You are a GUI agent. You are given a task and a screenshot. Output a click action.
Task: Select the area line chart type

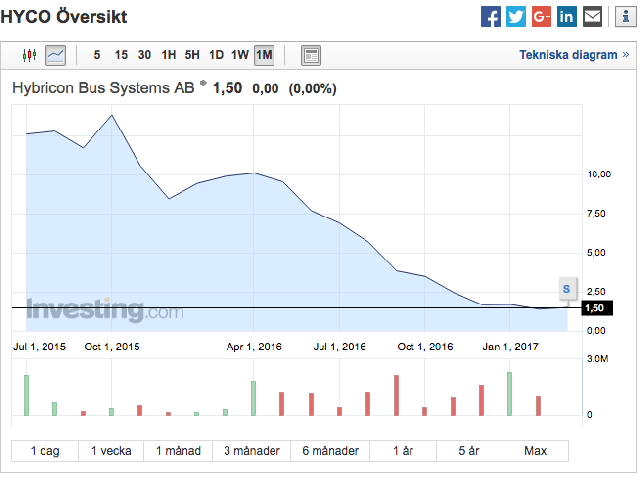point(56,55)
